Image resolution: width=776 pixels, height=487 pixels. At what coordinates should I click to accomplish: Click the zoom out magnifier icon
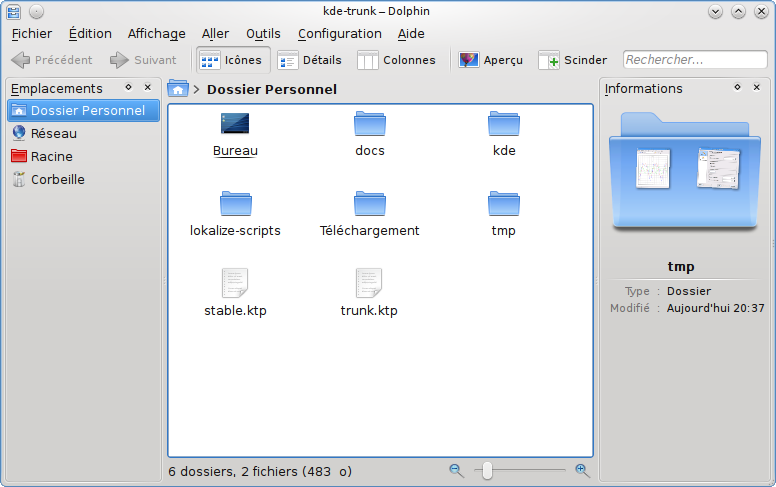(456, 470)
